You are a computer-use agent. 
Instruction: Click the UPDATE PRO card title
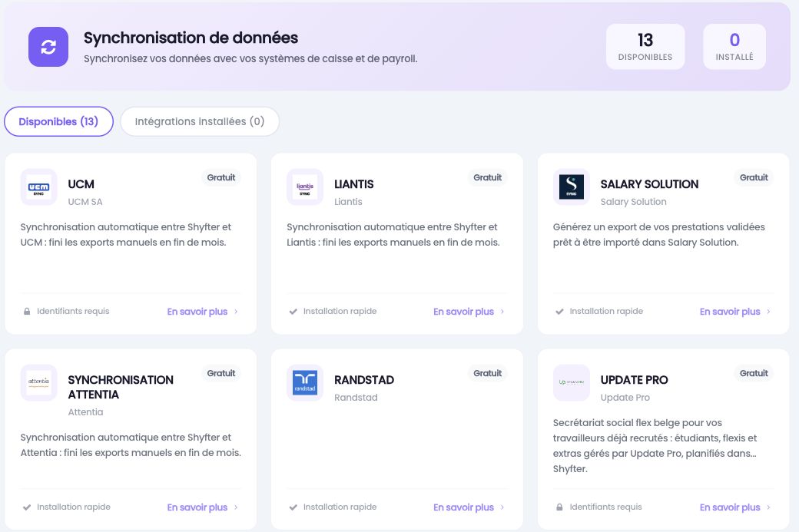tap(634, 380)
